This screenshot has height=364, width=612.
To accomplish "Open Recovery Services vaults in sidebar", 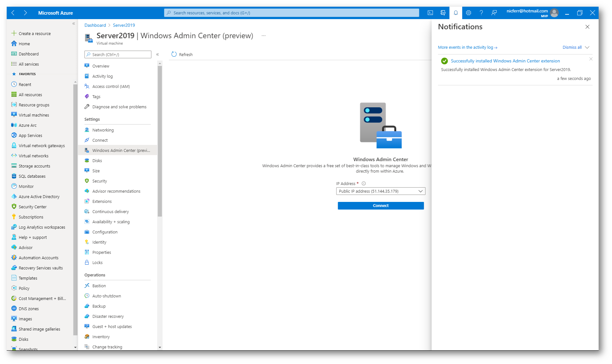I will [40, 268].
